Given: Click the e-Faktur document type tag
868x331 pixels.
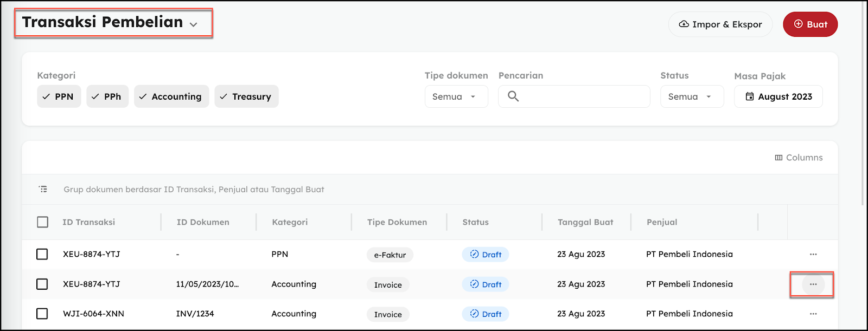Looking at the screenshot, I should point(390,255).
